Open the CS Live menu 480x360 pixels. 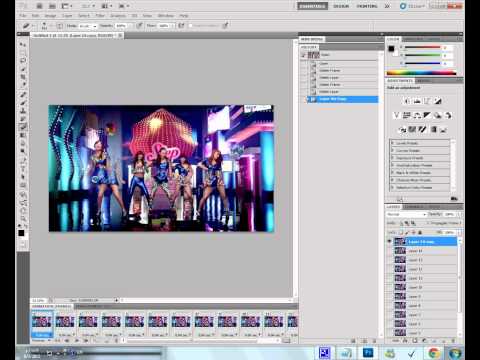point(413,6)
